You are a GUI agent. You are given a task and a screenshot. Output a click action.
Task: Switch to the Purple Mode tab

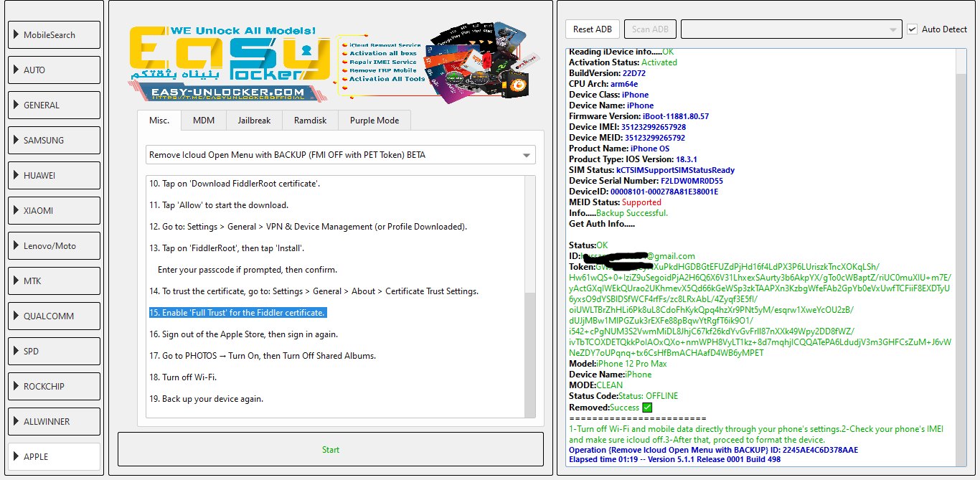[x=374, y=121]
